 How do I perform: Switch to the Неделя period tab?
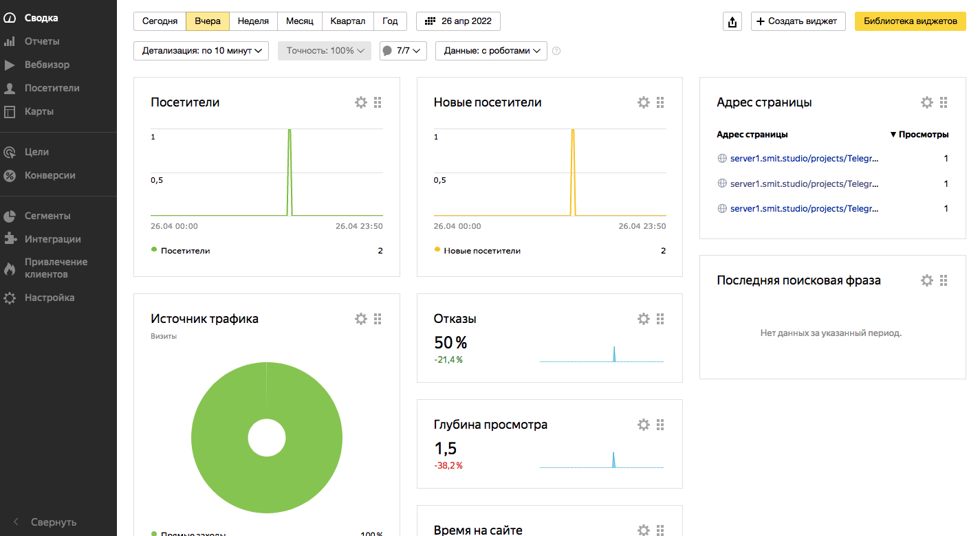253,21
